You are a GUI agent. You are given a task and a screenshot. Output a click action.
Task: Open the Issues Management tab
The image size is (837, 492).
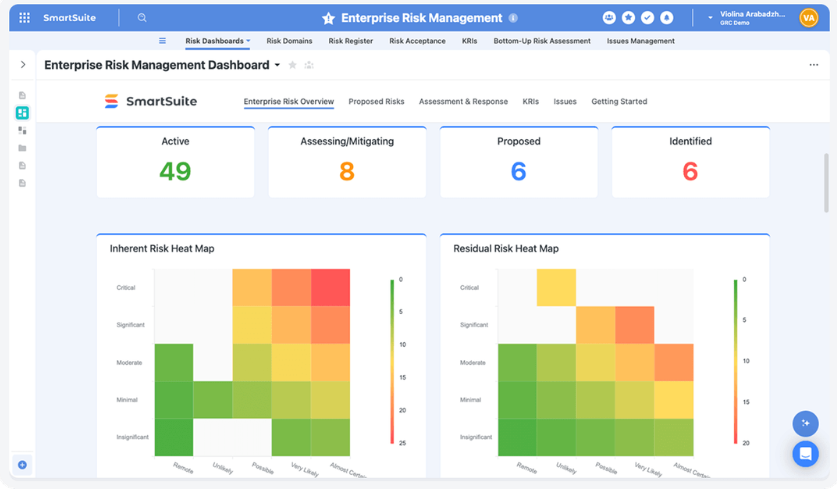(641, 41)
